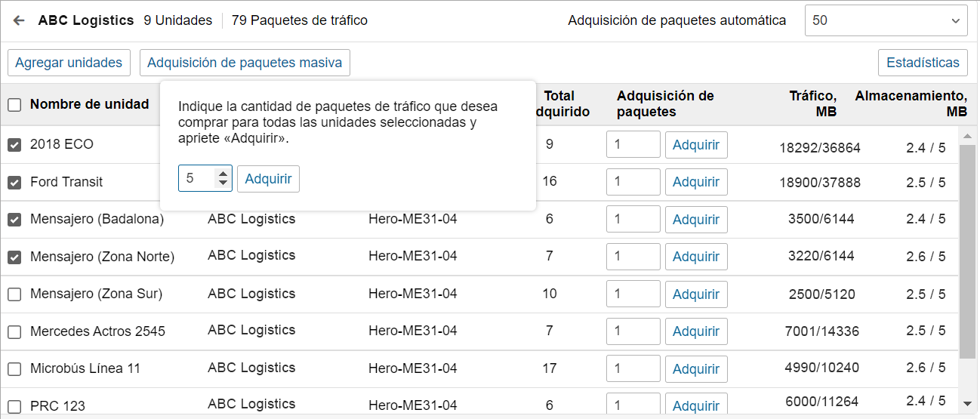Click Adquirir for Mensajero (Badalona)
This screenshot has width=980, height=419.
point(695,220)
